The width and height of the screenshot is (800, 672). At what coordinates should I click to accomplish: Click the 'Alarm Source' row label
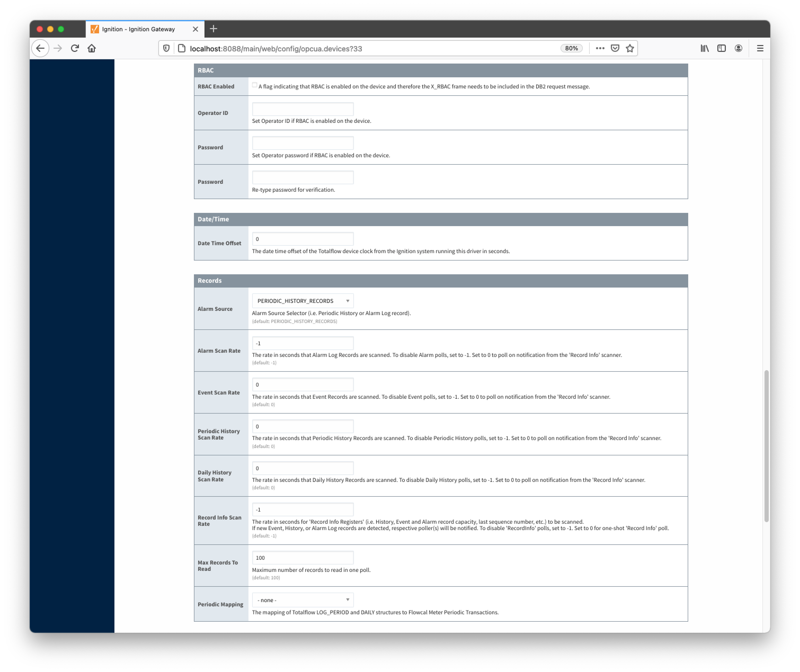[215, 309]
